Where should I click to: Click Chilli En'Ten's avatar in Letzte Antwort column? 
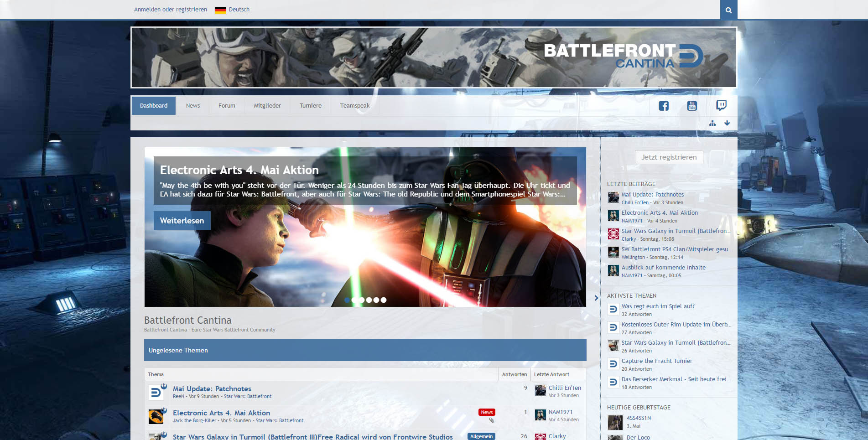(541, 391)
